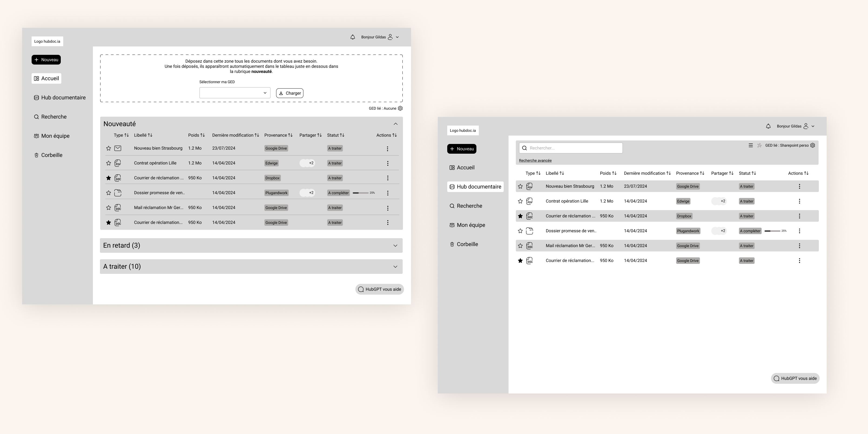
Task: Open actions menu for 'Contrat opération Lille' in Accueil window
Action: coord(388,163)
